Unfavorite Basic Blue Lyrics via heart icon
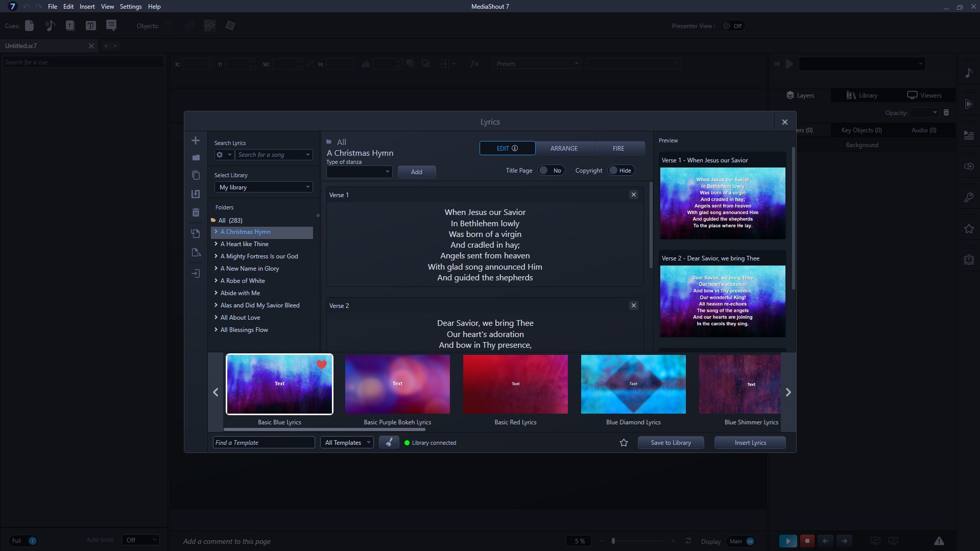 321,365
